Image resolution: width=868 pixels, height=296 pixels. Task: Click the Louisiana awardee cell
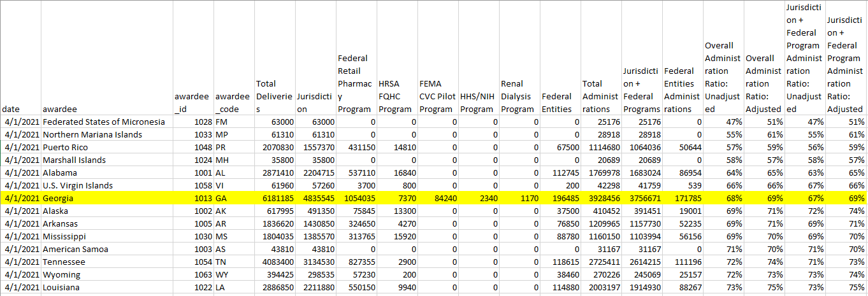click(x=106, y=287)
